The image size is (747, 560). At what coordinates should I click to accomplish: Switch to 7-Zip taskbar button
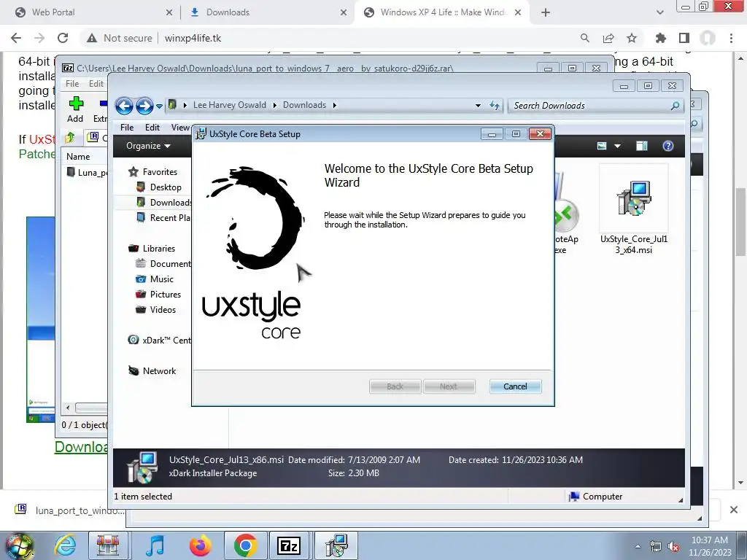click(x=288, y=545)
